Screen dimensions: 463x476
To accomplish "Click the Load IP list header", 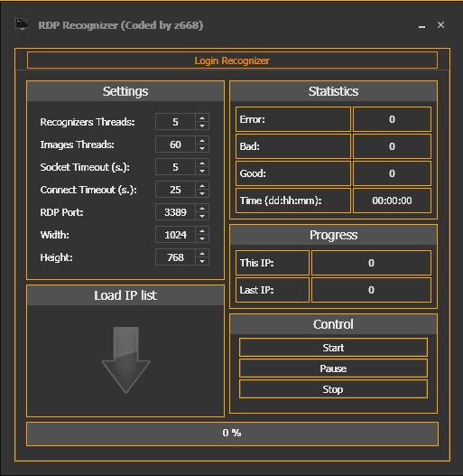I will pos(125,295).
